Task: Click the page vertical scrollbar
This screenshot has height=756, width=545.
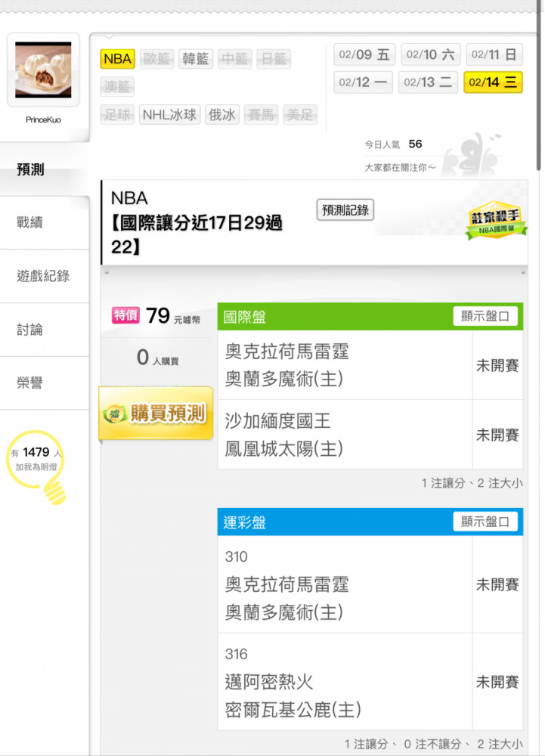Action: coord(539,85)
